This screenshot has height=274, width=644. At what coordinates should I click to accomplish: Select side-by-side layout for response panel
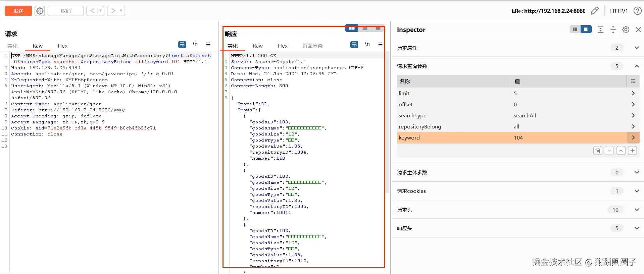[351, 29]
